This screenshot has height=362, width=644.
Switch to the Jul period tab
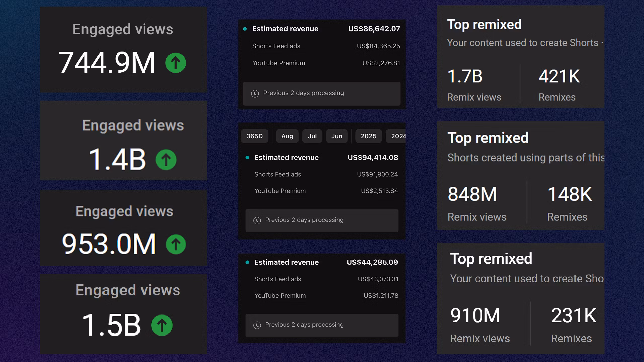pyautogui.click(x=312, y=136)
